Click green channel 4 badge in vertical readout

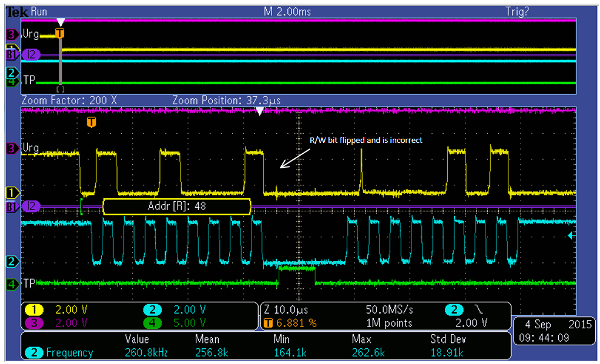152,323
